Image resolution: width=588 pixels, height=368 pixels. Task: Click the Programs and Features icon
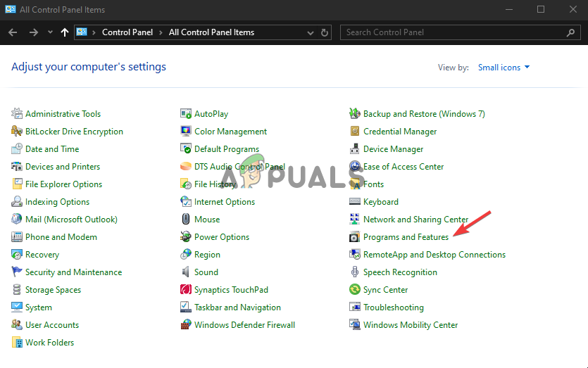tap(355, 237)
